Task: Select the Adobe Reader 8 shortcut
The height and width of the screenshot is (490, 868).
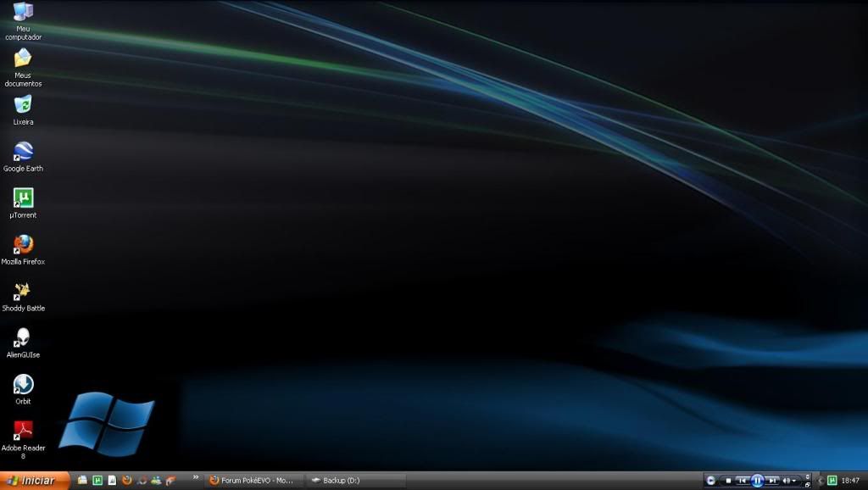Action: pyautogui.click(x=23, y=432)
